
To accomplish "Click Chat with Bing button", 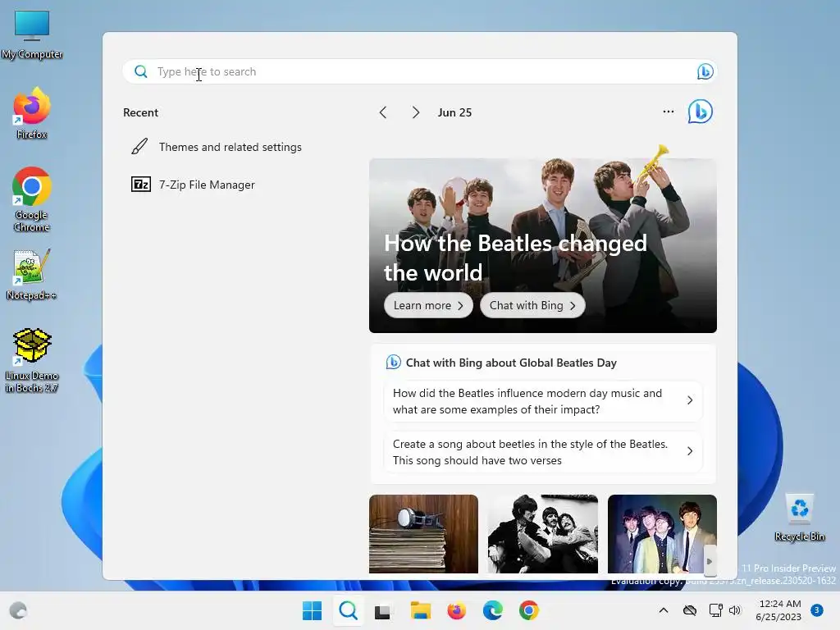I will 532,305.
